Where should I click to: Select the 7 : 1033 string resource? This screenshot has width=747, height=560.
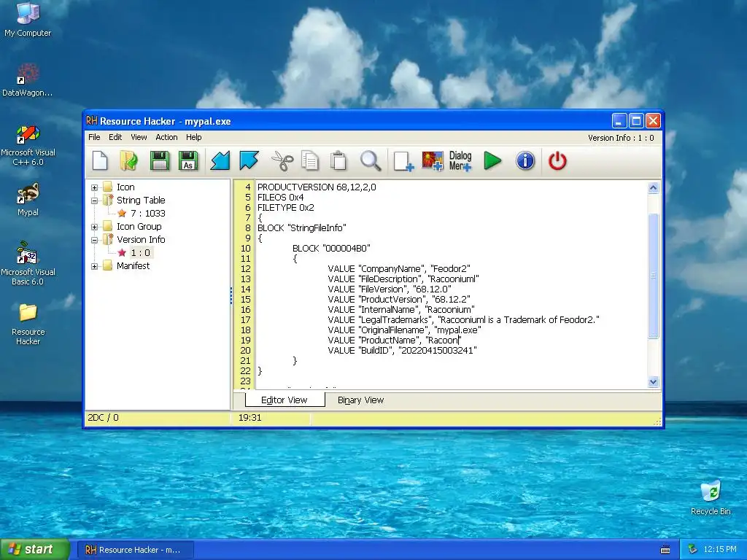pos(147,214)
